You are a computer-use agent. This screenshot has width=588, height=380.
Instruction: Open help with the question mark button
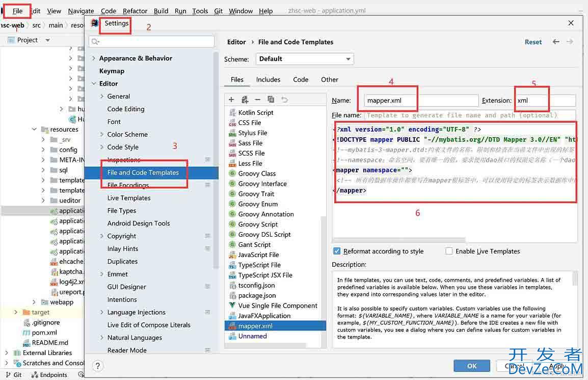coord(97,366)
